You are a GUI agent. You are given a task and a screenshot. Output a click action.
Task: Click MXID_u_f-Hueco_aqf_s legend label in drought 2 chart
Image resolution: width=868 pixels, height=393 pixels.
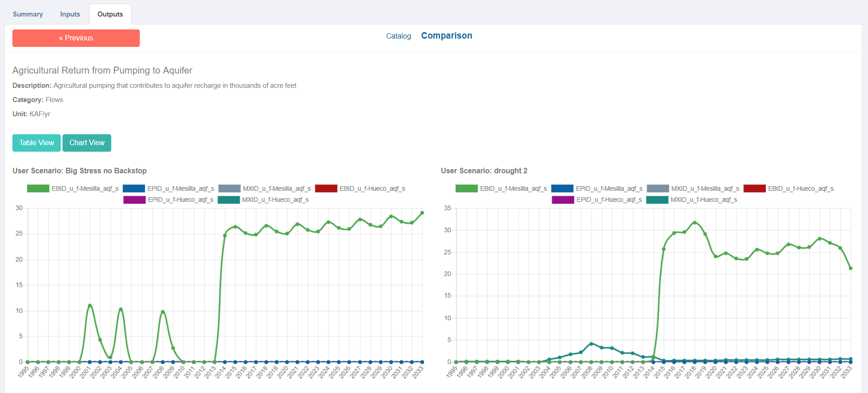[704, 199]
